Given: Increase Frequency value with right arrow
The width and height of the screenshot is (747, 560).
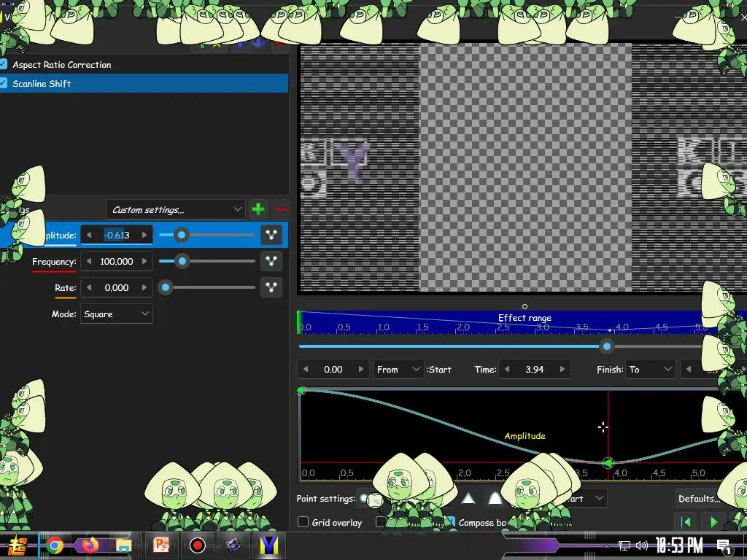Looking at the screenshot, I should pyautogui.click(x=144, y=261).
